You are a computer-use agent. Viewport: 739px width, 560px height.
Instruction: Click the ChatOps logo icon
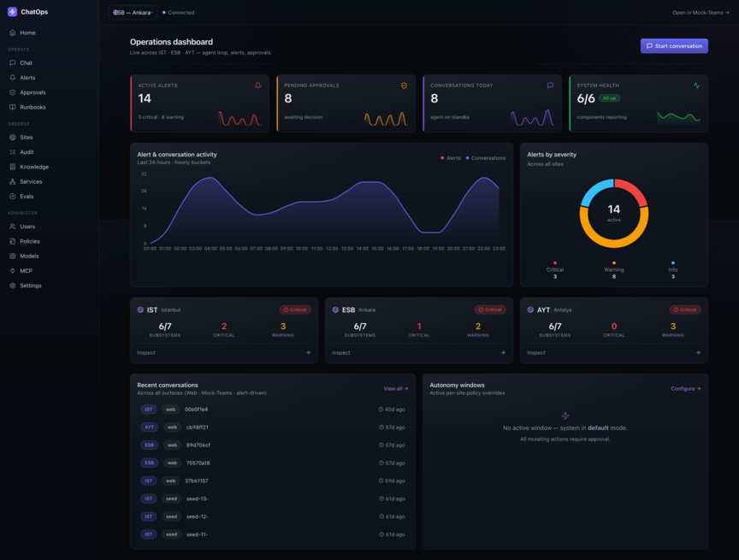(12, 12)
